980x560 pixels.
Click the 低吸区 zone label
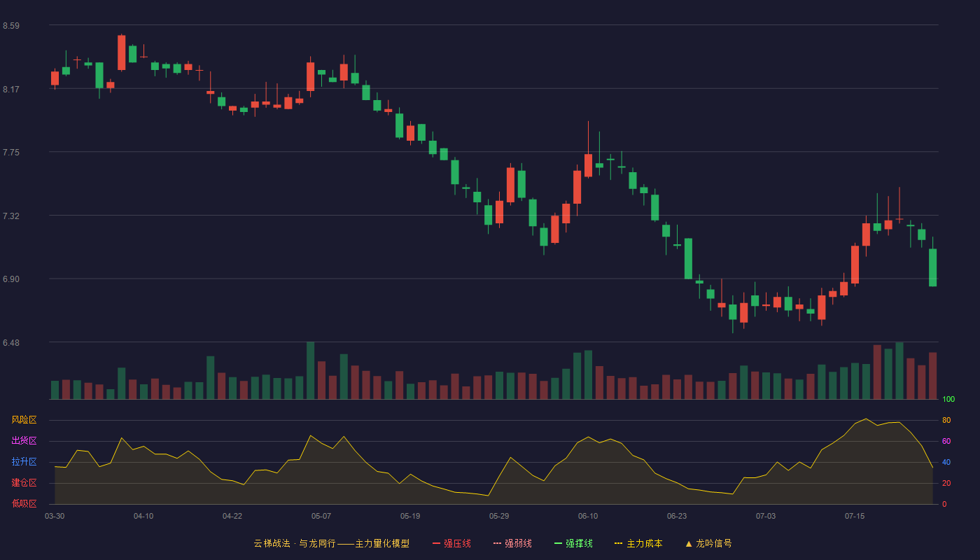click(24, 503)
